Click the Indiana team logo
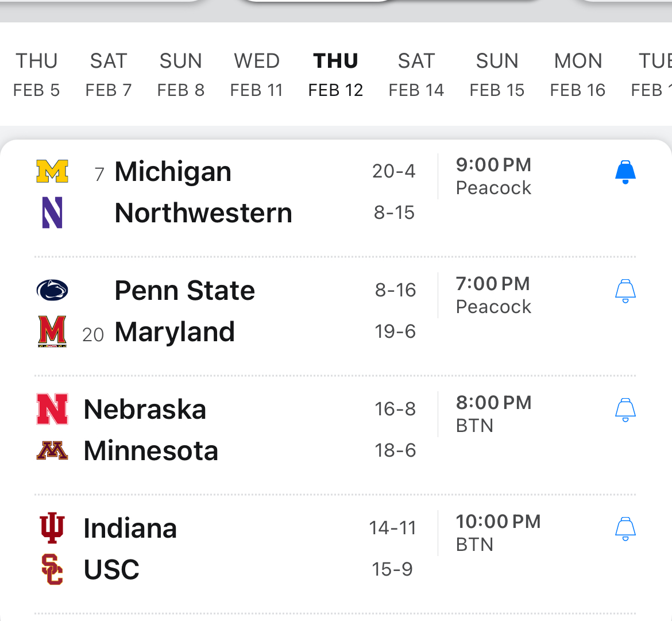The width and height of the screenshot is (672, 621). coord(52,528)
